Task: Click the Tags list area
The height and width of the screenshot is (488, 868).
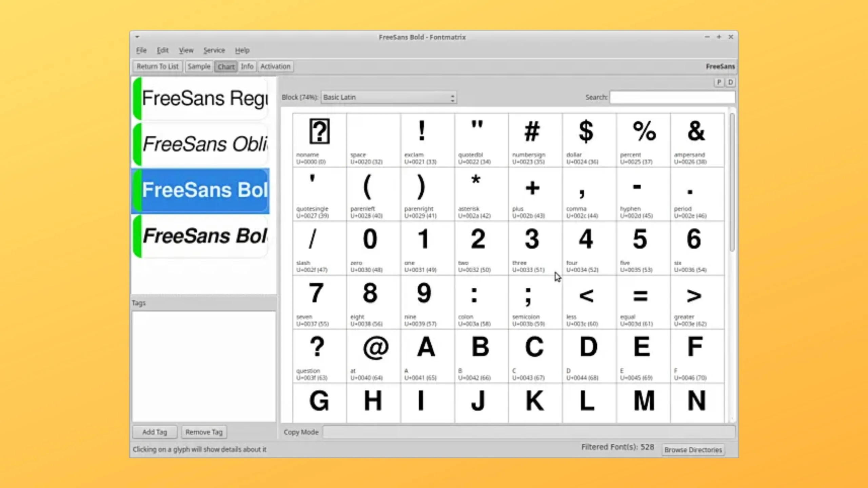Action: (204, 366)
